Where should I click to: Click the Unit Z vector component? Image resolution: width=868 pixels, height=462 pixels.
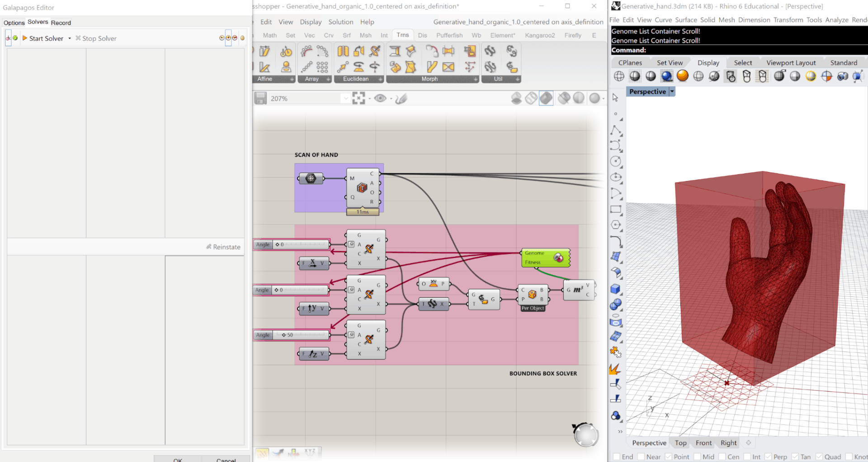pyautogui.click(x=314, y=354)
